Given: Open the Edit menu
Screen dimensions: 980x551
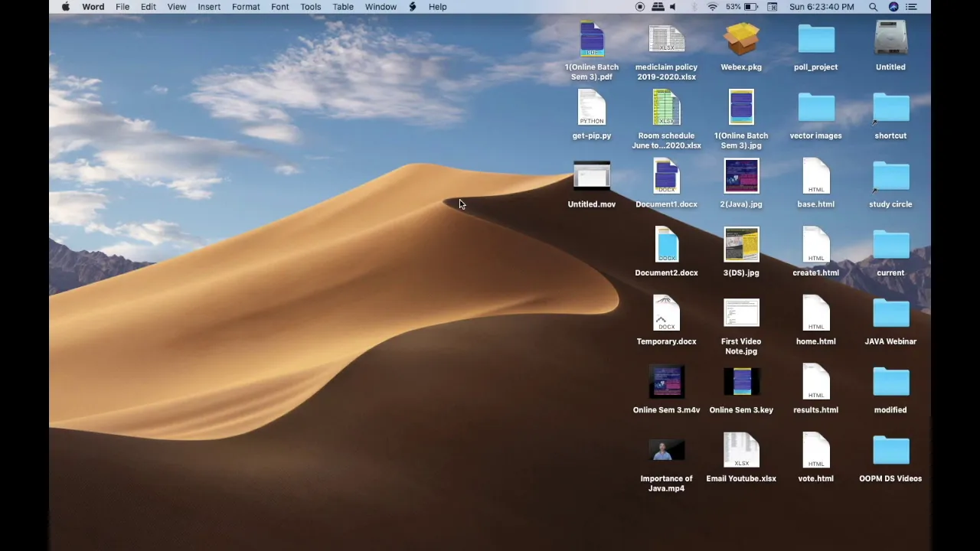Looking at the screenshot, I should click(x=149, y=7).
